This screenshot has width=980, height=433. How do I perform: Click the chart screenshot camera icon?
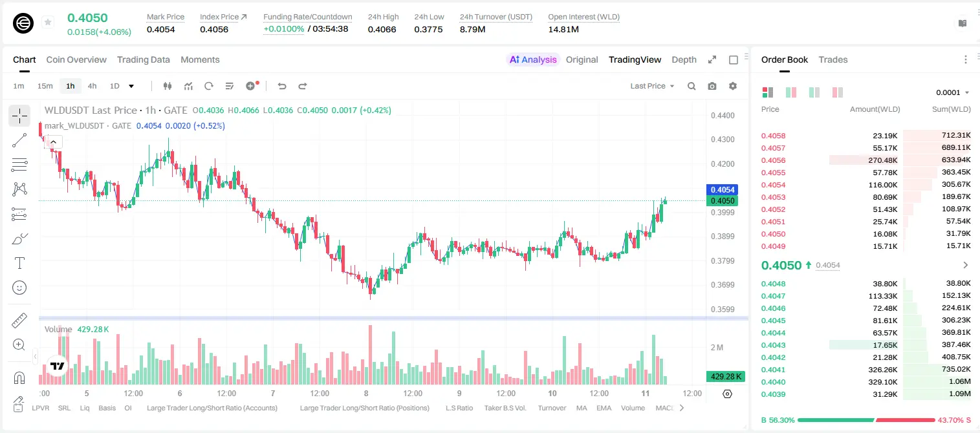point(712,86)
